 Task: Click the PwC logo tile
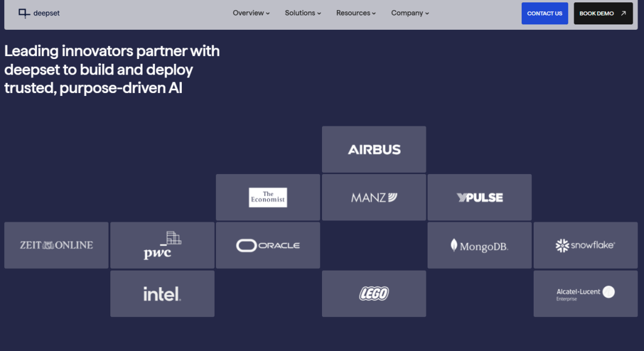[162, 246]
